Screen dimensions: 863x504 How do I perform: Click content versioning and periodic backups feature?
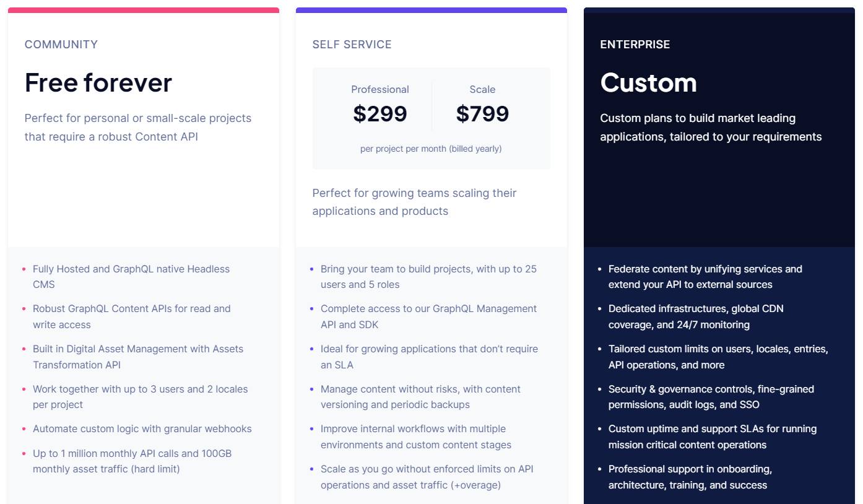420,397
